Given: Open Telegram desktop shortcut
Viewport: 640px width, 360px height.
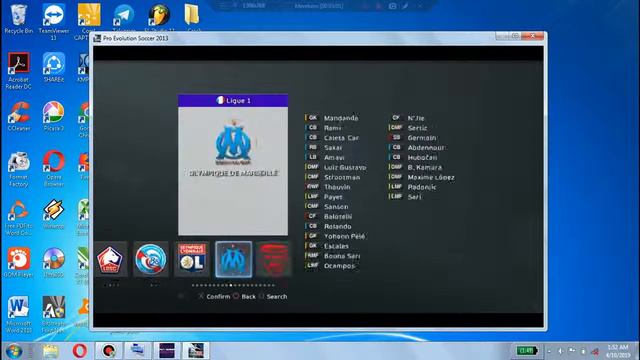Looking at the screenshot, I should (124, 18).
